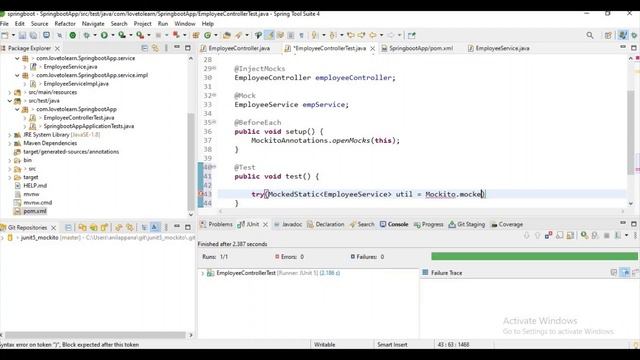Open the Git Staging view tab
Screen dimensions: 640x360
point(467,224)
